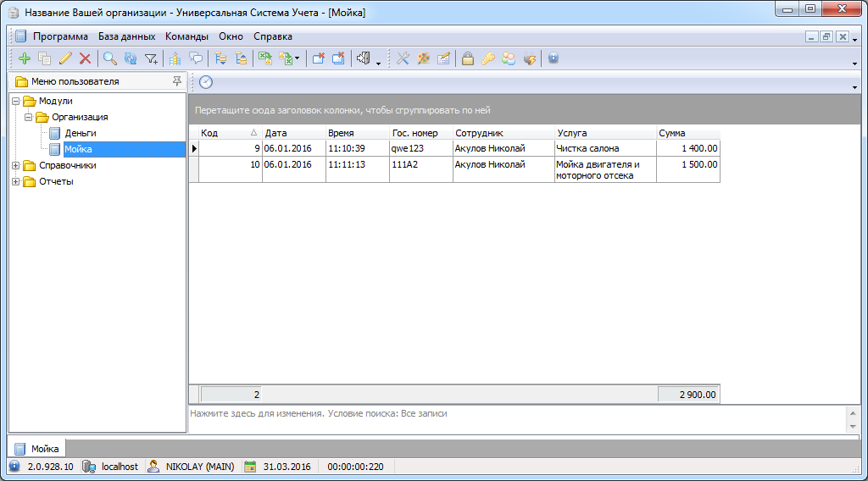Open the toolbar options arrow at far right
This screenshot has width=868, height=481.
tap(854, 64)
